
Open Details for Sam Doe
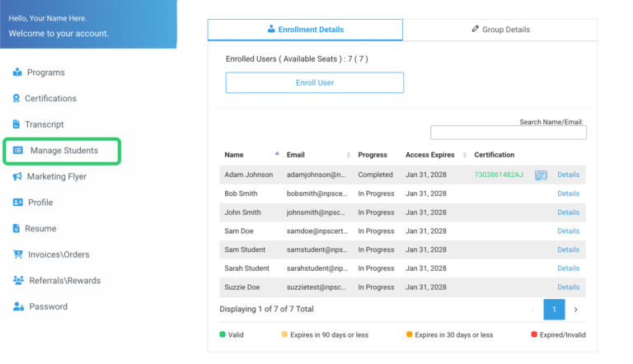click(568, 231)
